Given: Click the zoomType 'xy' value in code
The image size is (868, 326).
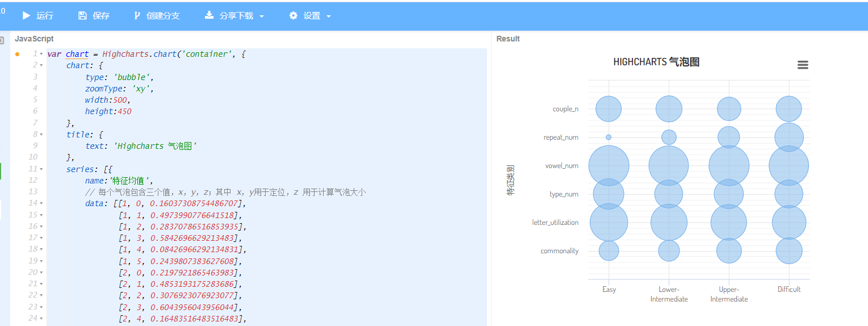Looking at the screenshot, I should pos(140,89).
